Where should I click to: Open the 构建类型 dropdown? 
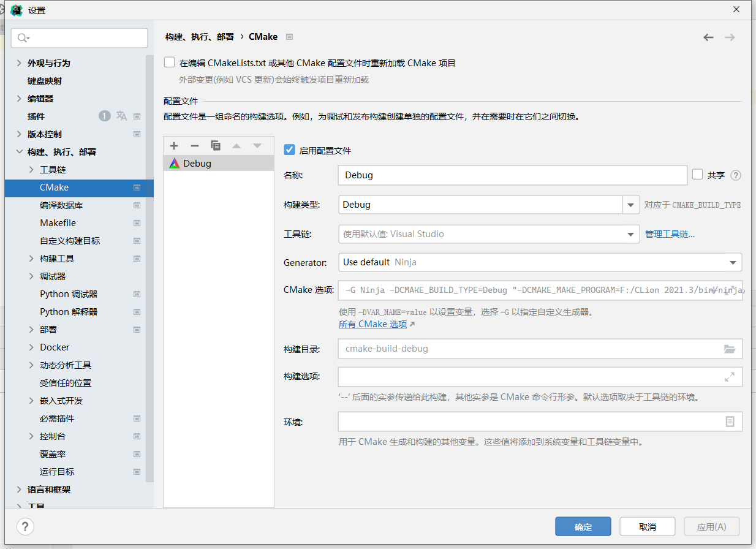pyautogui.click(x=630, y=204)
